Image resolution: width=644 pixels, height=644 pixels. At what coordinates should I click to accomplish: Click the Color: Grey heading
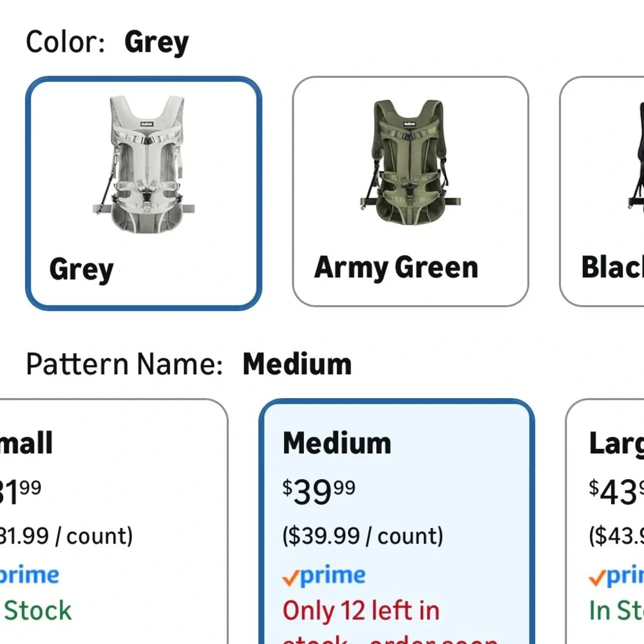[x=107, y=42]
